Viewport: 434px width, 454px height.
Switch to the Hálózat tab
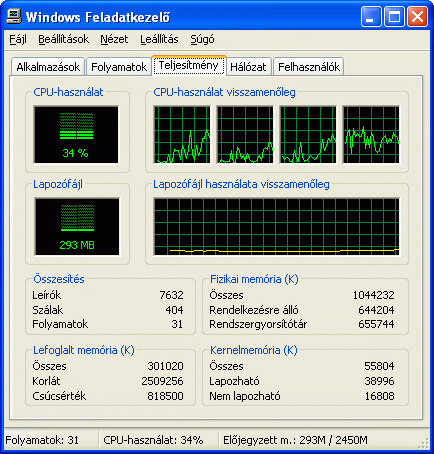(248, 67)
